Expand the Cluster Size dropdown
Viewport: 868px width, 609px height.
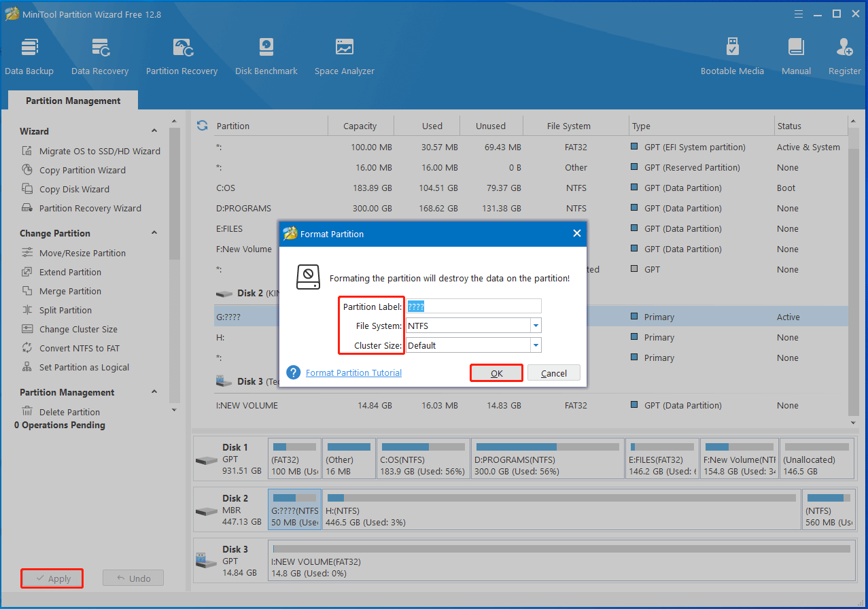tap(536, 345)
